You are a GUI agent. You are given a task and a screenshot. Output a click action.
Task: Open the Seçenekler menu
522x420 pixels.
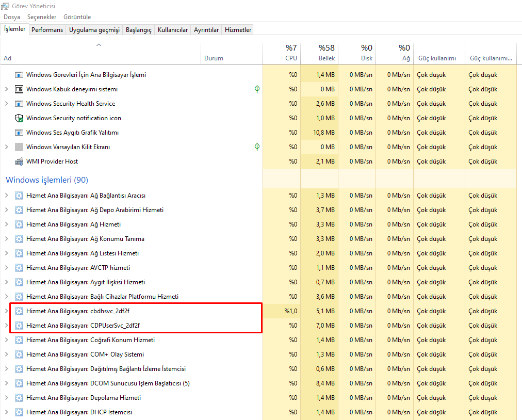point(42,17)
